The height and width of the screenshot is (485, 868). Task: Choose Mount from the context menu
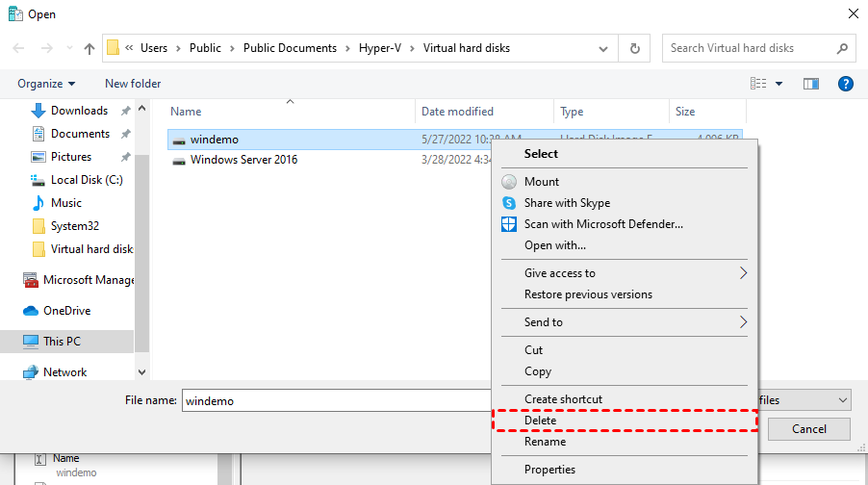541,182
